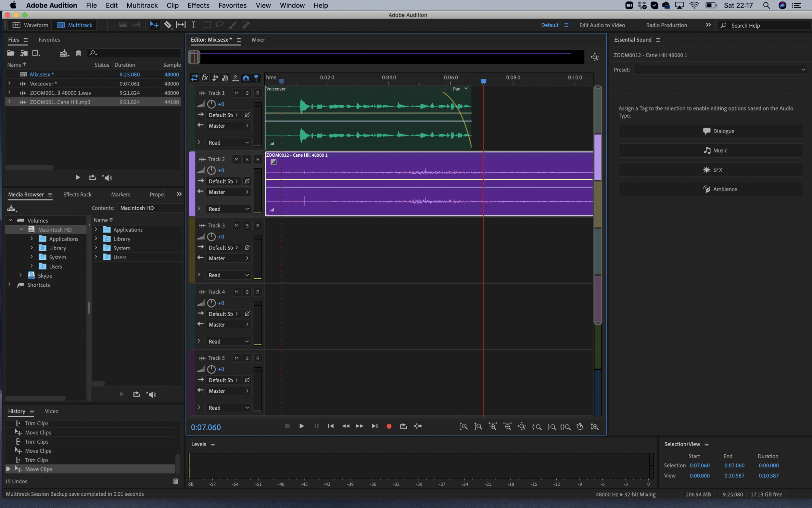
Task: Expand the Voiceover file entry
Action: (x=9, y=83)
